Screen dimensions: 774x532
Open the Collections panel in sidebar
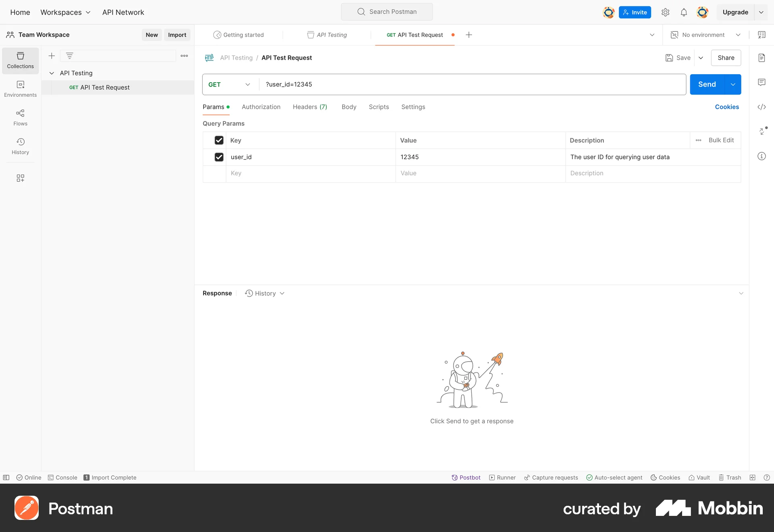coord(20,60)
